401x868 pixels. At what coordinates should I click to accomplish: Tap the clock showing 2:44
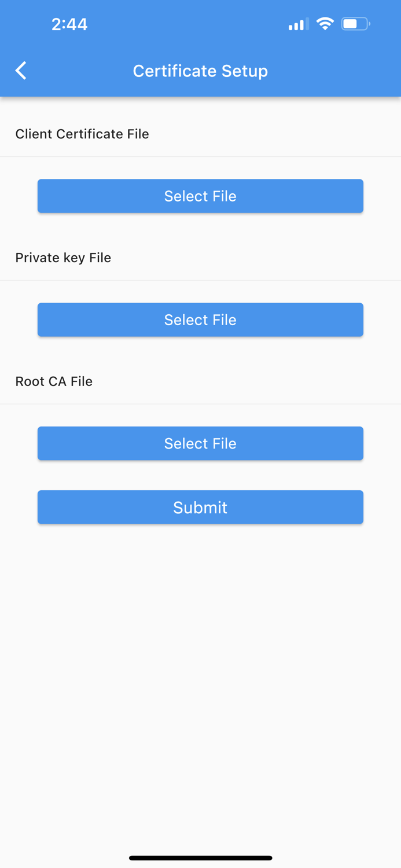point(69,24)
